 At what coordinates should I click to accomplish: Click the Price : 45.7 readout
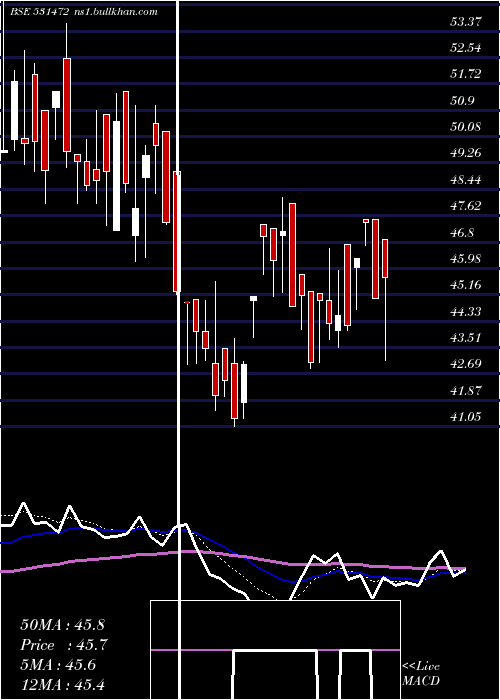64,645
